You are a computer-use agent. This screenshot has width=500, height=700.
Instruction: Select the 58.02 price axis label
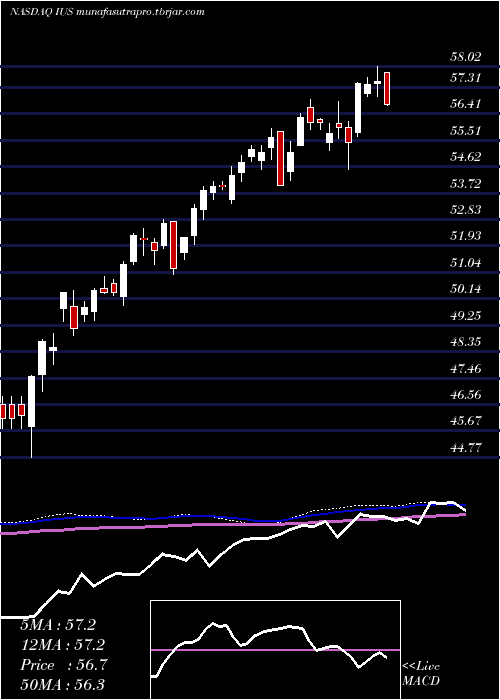tap(466, 57)
